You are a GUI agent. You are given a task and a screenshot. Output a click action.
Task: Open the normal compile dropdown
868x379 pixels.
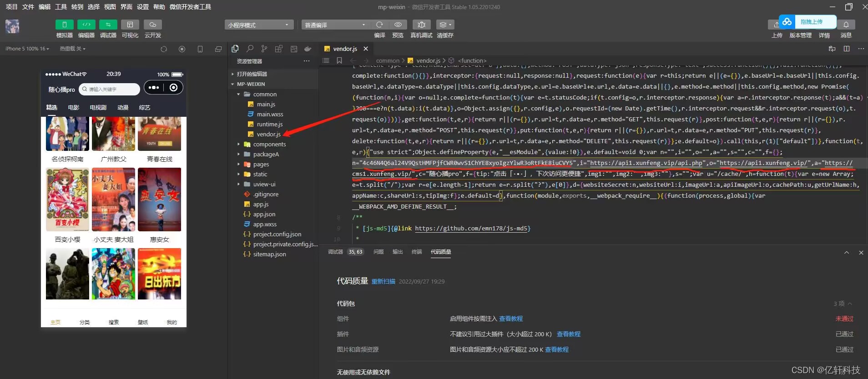(x=335, y=25)
